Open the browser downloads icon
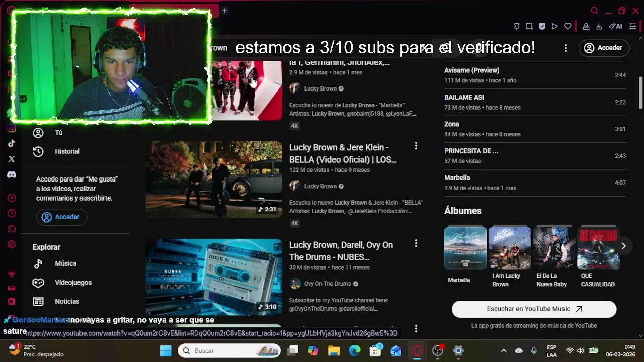644x362 pixels. point(599,26)
